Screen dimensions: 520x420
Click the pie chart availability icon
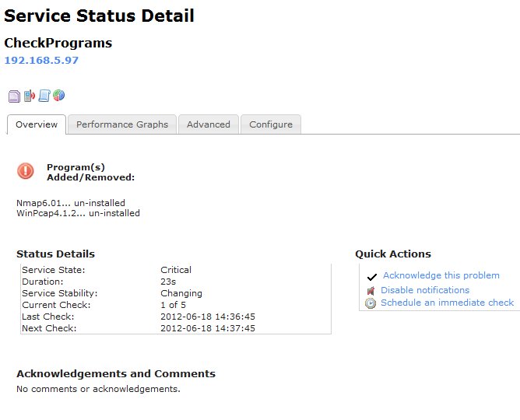(58, 96)
